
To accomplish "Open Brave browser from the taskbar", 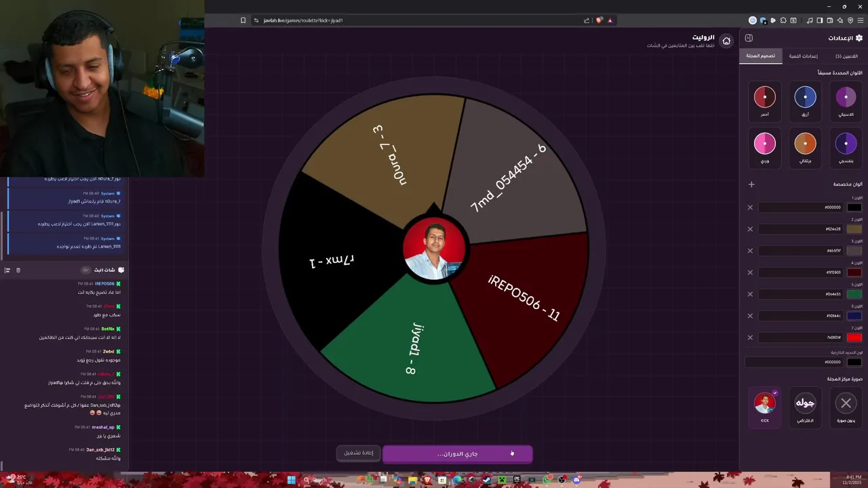I will click(x=427, y=480).
